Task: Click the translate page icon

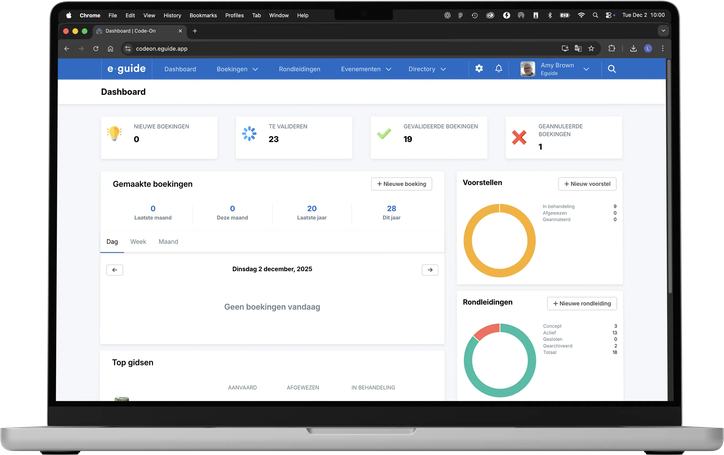Action: click(578, 49)
